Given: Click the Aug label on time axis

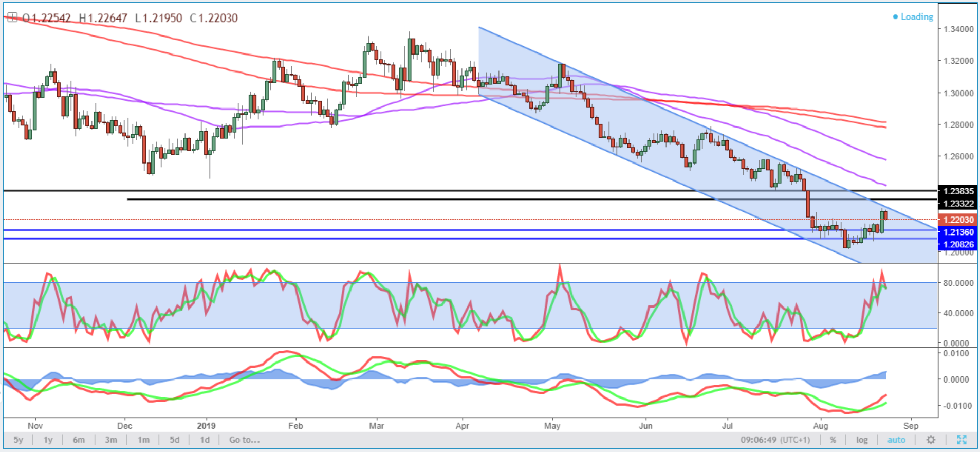Looking at the screenshot, I should (x=821, y=426).
